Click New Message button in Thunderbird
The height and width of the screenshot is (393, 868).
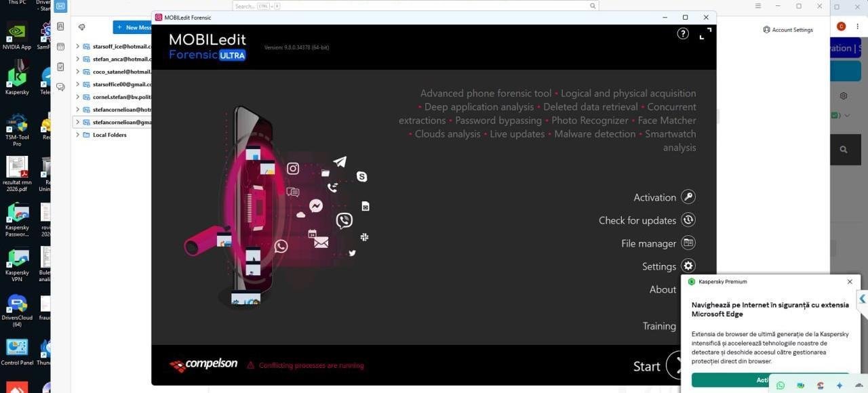coord(133,28)
